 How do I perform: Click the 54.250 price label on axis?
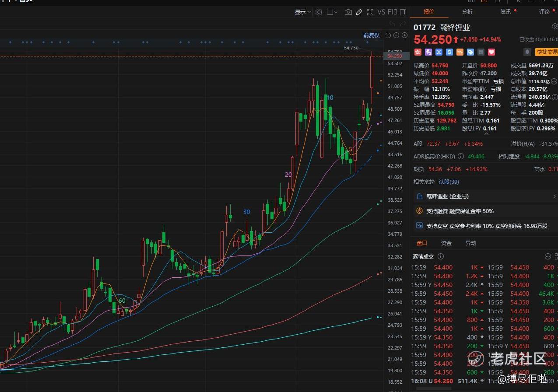396,56
